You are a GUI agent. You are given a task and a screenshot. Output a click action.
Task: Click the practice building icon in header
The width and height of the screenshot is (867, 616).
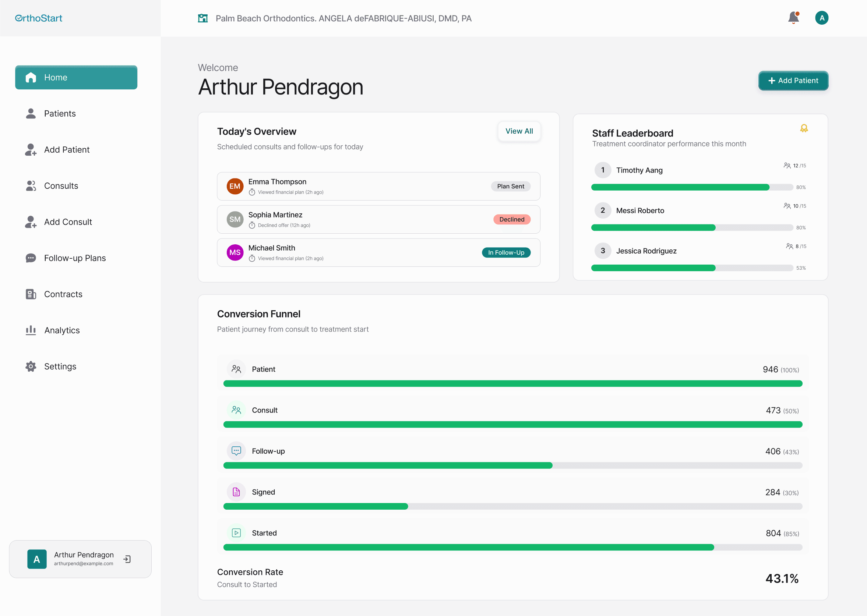point(202,18)
